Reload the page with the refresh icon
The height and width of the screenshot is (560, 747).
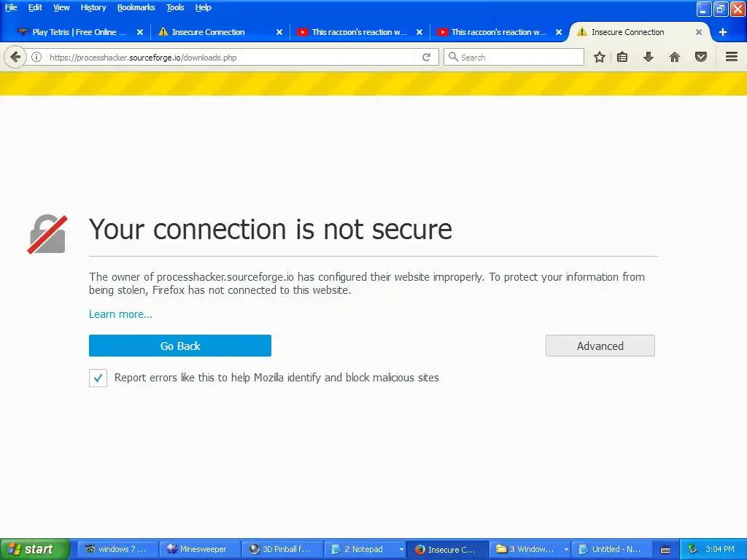pos(426,57)
